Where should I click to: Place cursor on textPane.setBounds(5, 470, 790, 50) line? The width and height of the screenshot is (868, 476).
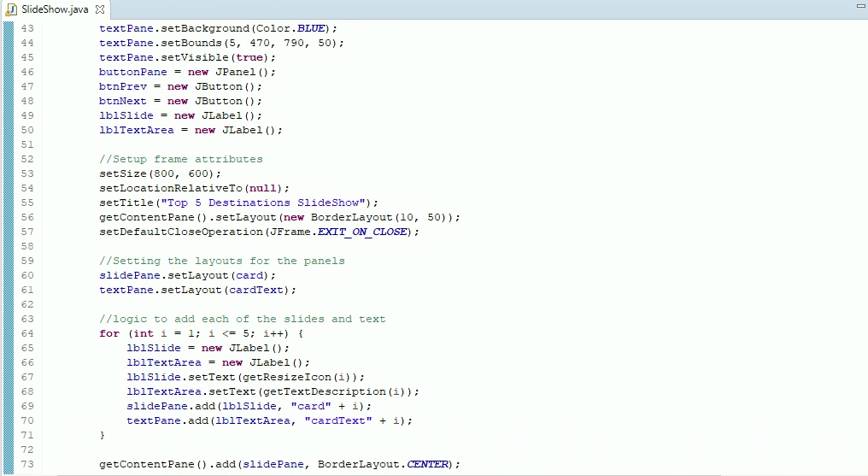coord(221,43)
